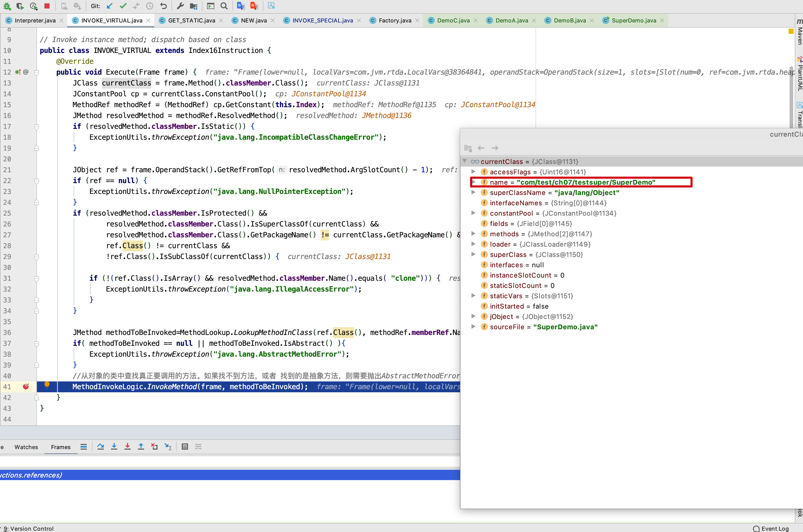
Task: Open the Search Everywhere magnifier icon
Action: pyautogui.click(x=224, y=6)
